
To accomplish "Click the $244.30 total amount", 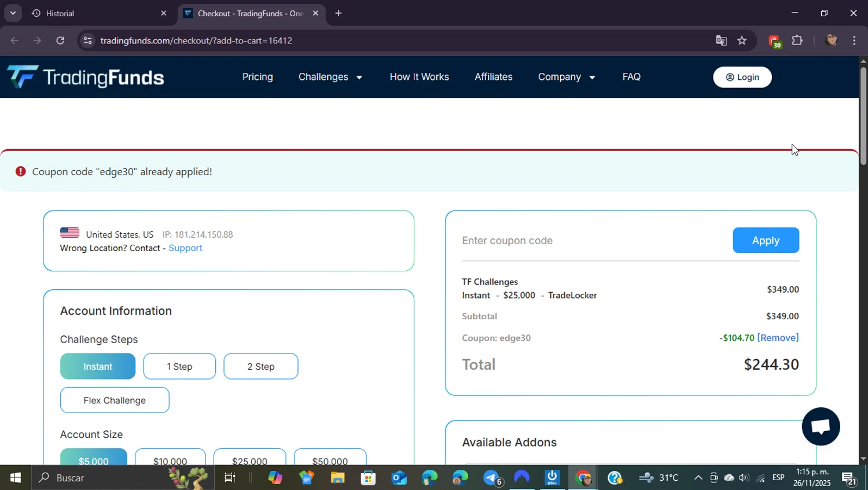I will (x=771, y=364).
